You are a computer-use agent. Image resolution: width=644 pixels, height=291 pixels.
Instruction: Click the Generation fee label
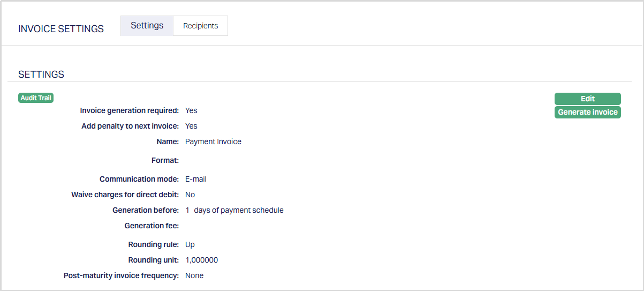pyautogui.click(x=151, y=226)
